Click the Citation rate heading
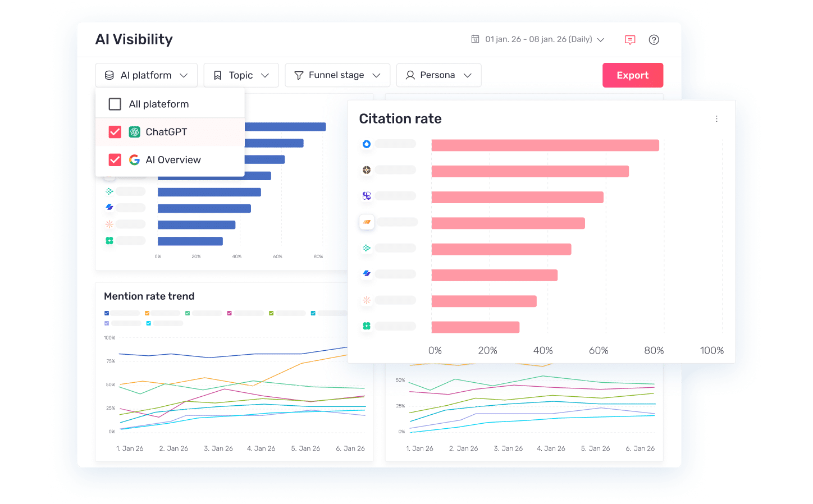 point(400,119)
